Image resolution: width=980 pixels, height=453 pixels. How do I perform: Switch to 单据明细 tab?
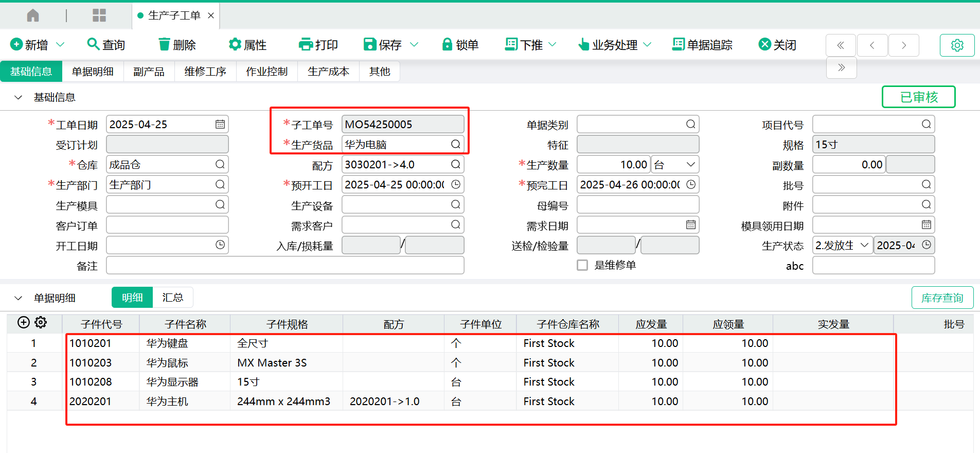tap(93, 72)
